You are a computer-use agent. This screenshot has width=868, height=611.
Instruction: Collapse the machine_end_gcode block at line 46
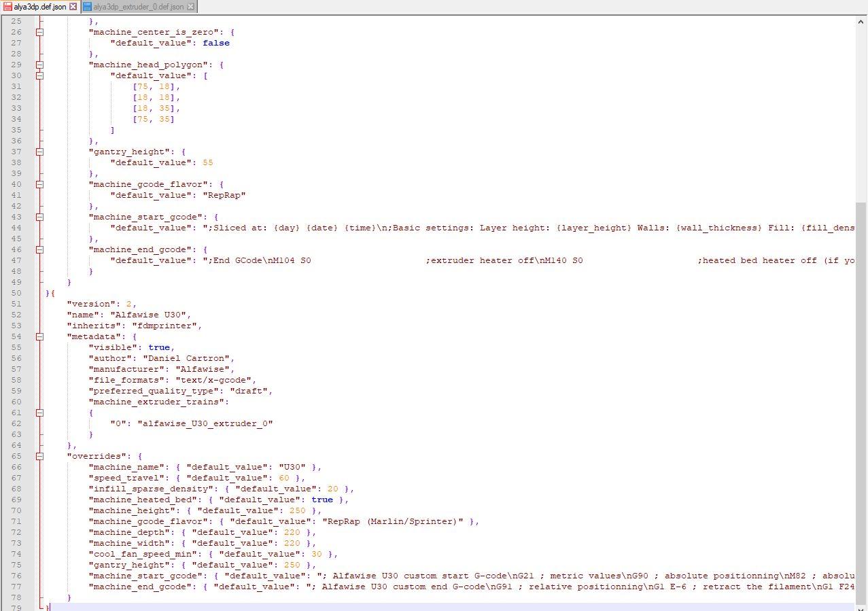(x=39, y=249)
